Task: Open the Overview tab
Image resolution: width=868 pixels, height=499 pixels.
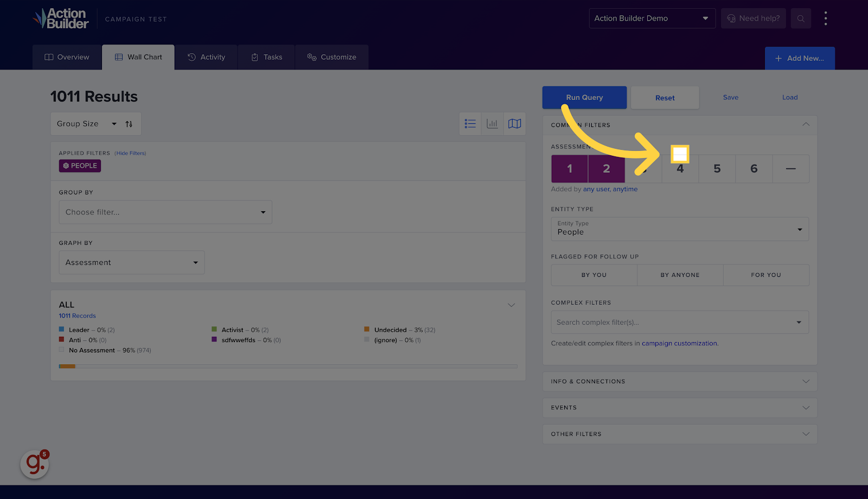Action: click(66, 57)
